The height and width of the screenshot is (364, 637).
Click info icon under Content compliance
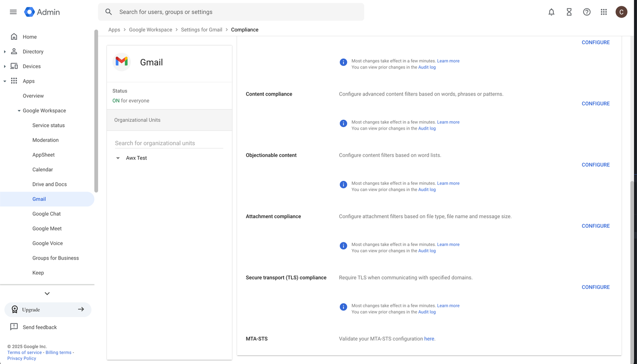pyautogui.click(x=343, y=123)
